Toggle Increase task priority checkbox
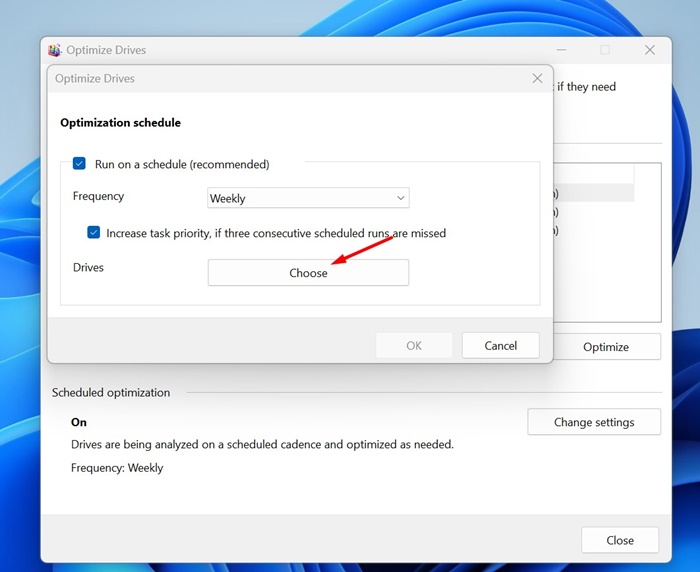The image size is (700, 572). pos(94,233)
